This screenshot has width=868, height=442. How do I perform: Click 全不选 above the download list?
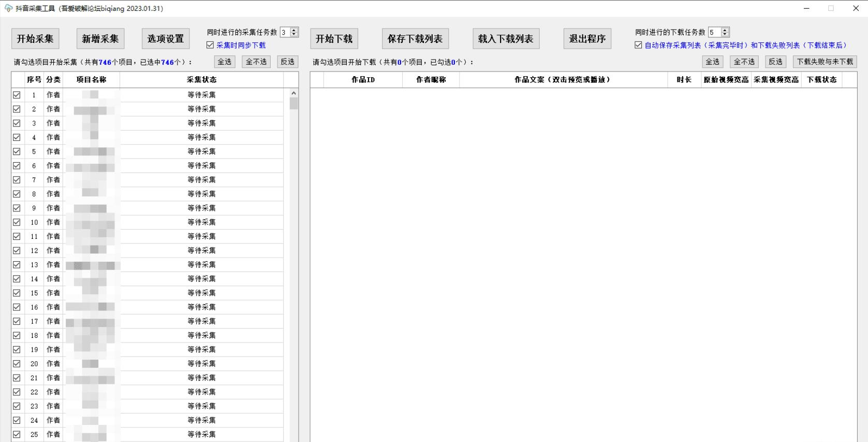pyautogui.click(x=744, y=62)
